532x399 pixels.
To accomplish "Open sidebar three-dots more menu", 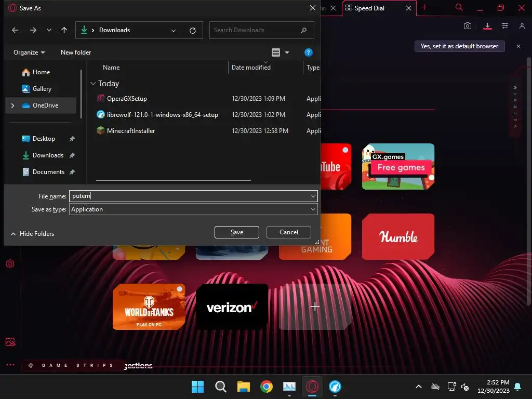I will [10, 365].
